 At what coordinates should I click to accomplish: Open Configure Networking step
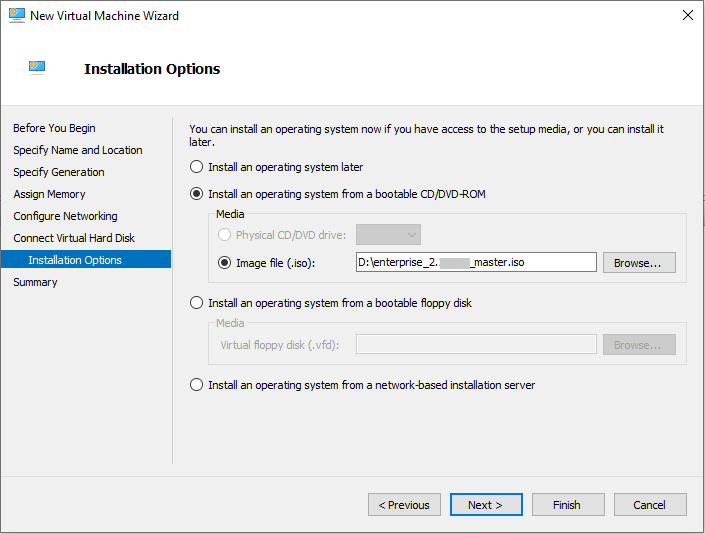pyautogui.click(x=65, y=216)
